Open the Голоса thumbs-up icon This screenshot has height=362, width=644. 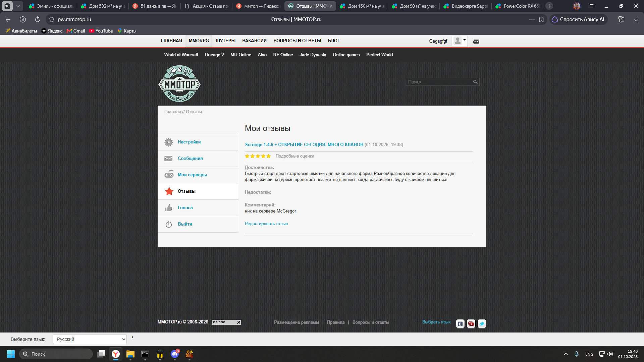click(x=168, y=208)
